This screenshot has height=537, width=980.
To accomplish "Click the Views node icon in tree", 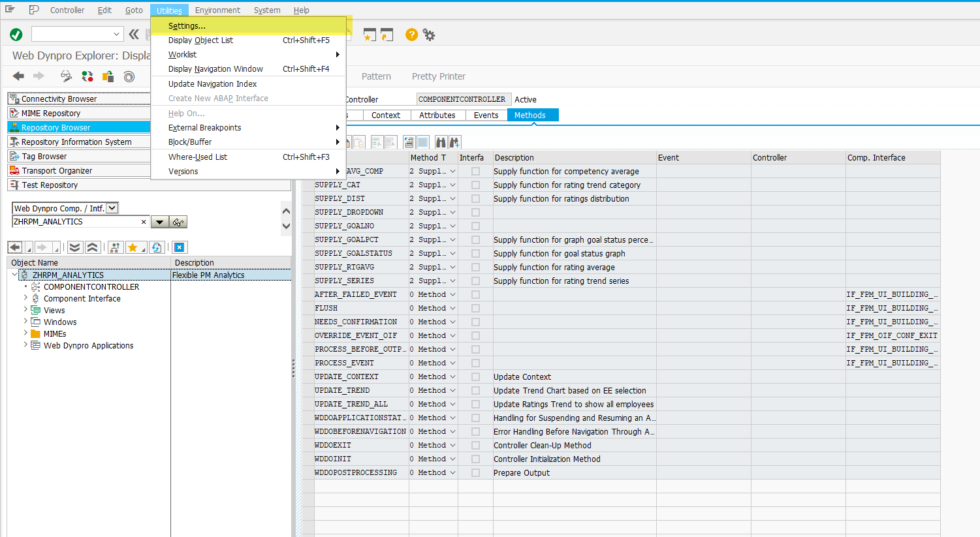I will point(36,310).
